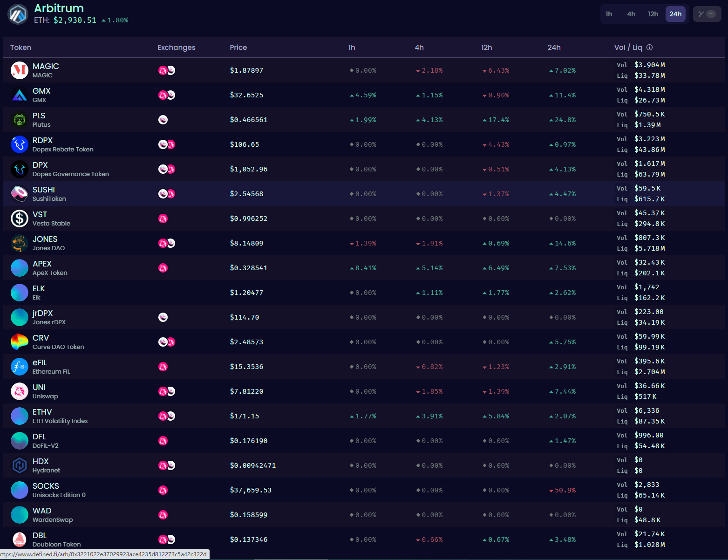Click PLS 24h change 24.8%
Image resolution: width=728 pixels, height=560 pixels.
[562, 120]
